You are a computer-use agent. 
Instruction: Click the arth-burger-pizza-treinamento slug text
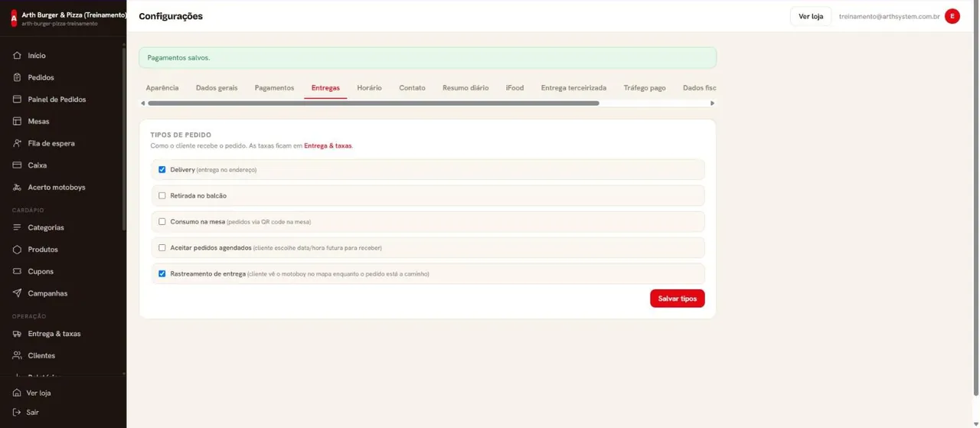coord(60,24)
